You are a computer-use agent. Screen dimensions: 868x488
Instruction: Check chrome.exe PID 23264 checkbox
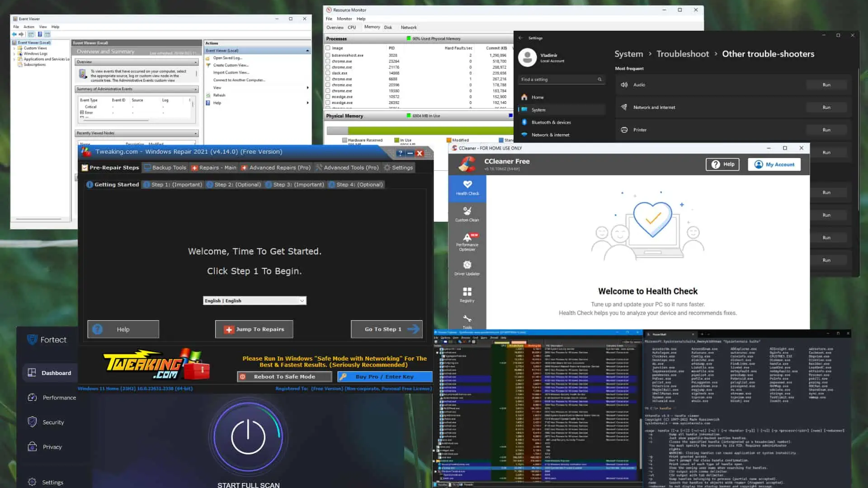tap(328, 61)
